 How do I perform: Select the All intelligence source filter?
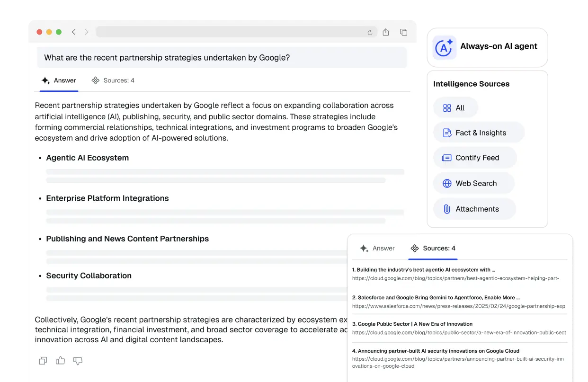(455, 108)
